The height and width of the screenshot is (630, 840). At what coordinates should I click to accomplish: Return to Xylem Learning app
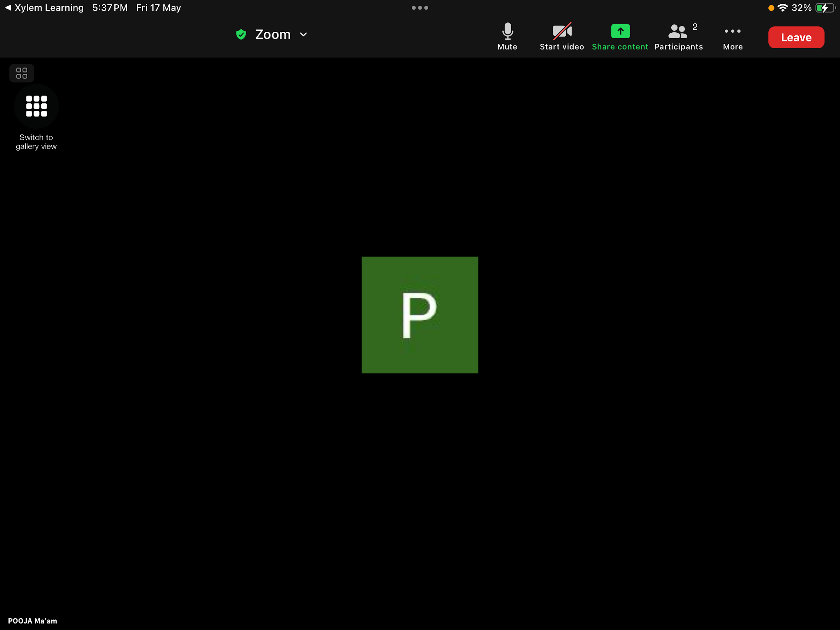(x=45, y=8)
